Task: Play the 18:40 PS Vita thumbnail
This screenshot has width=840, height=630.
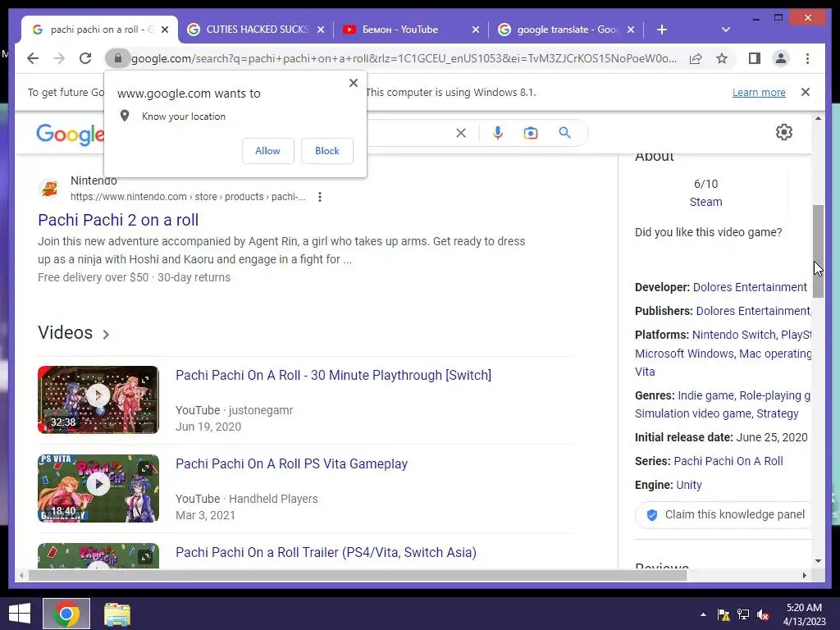Action: coord(98,488)
